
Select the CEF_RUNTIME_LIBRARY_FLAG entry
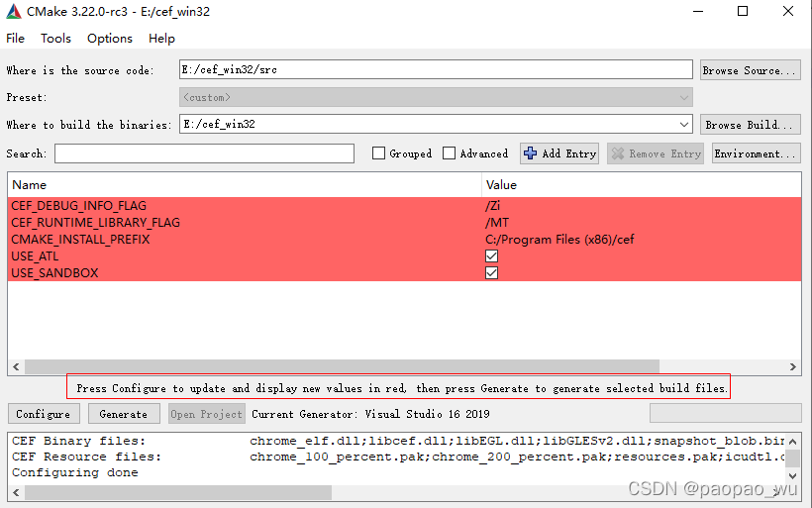click(x=95, y=223)
